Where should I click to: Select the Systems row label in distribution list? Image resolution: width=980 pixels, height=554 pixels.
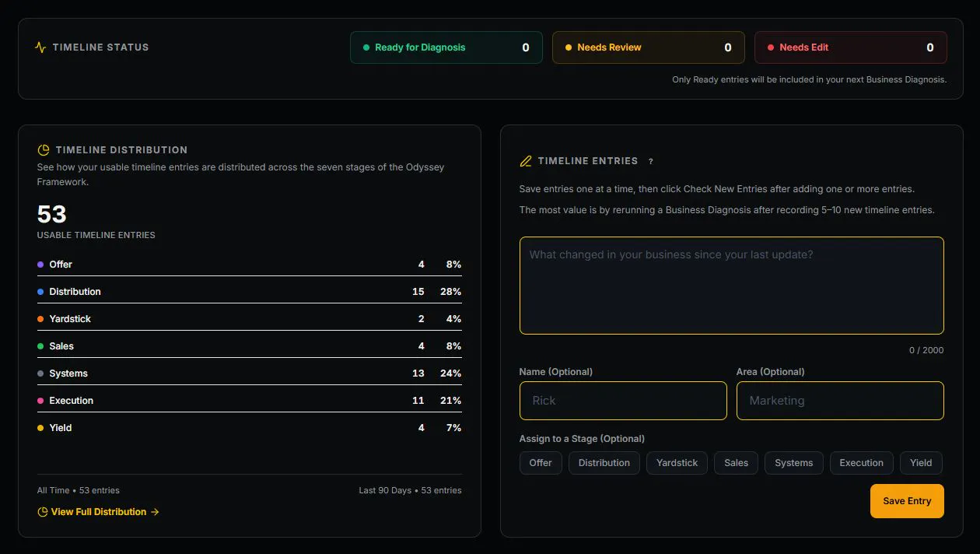coord(68,373)
